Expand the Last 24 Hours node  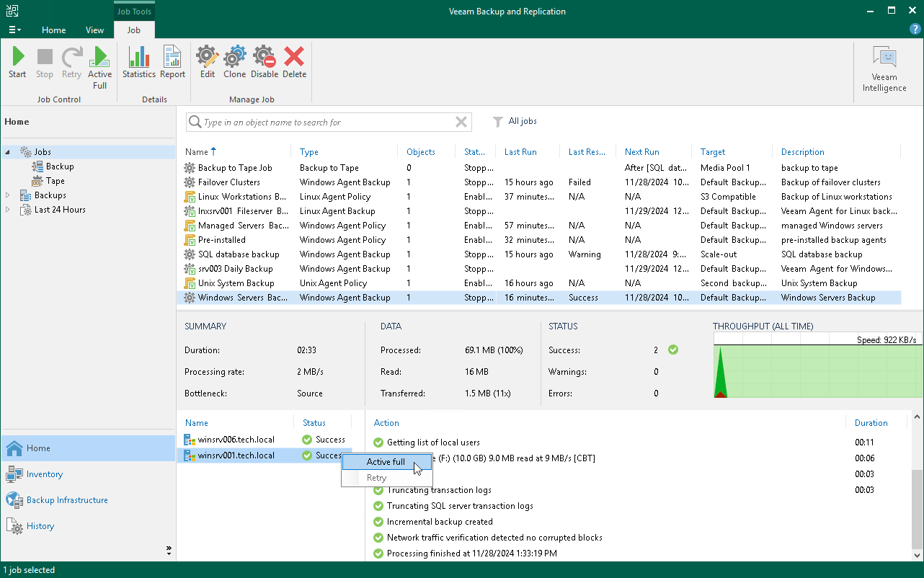click(8, 210)
